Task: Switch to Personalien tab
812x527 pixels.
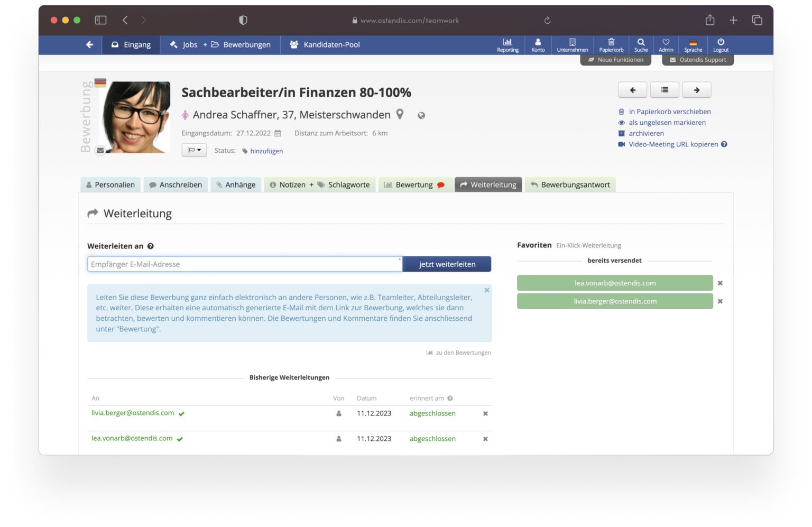Action: [x=110, y=184]
